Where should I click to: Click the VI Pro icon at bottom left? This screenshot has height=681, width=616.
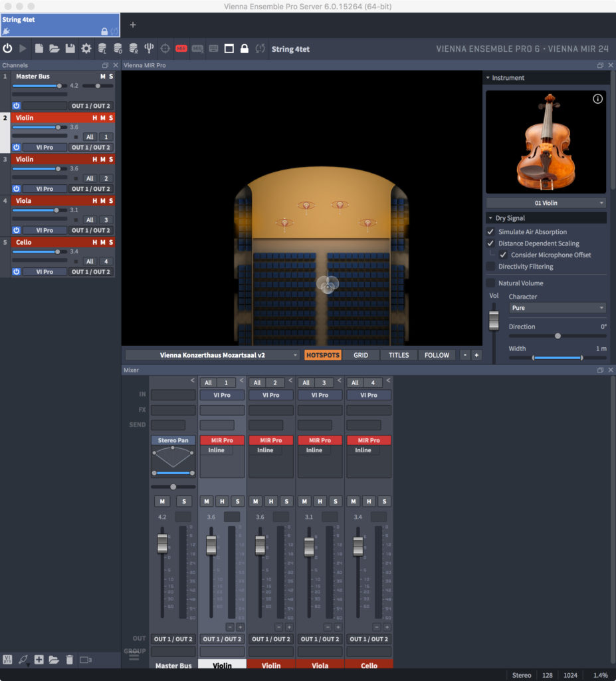(x=8, y=660)
